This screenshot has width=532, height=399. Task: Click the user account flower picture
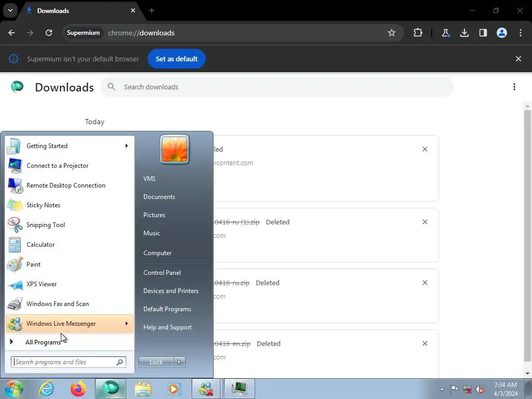pyautogui.click(x=175, y=149)
